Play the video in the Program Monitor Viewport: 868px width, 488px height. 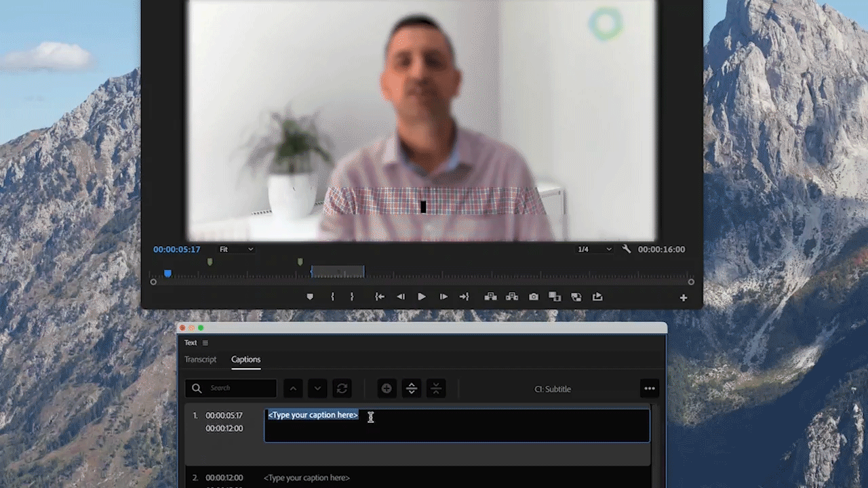point(422,297)
